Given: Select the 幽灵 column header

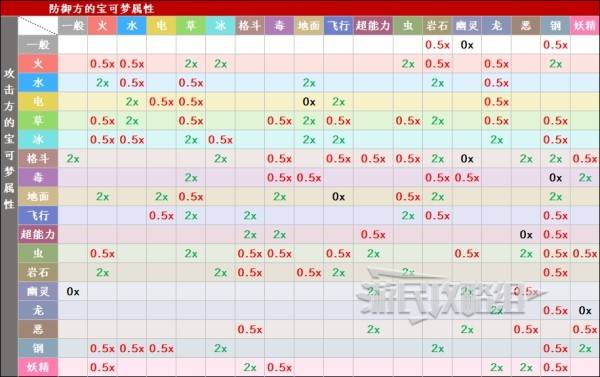Looking at the screenshot, I should coord(467,26).
